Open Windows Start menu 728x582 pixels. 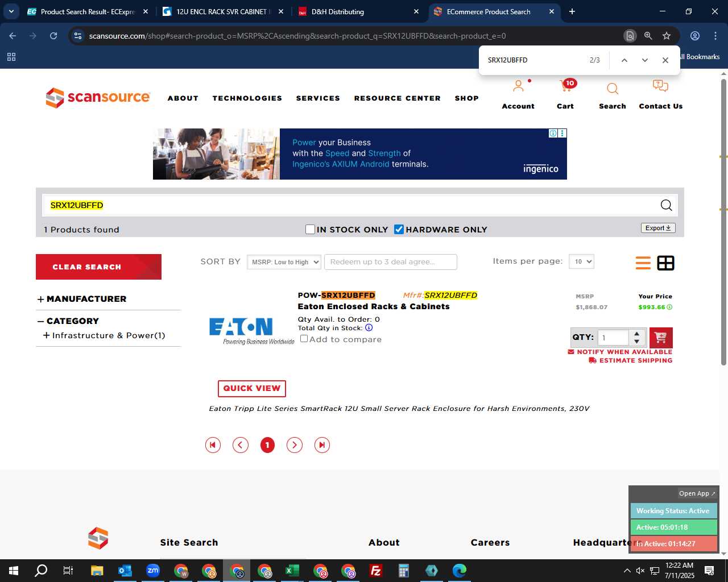point(14,571)
